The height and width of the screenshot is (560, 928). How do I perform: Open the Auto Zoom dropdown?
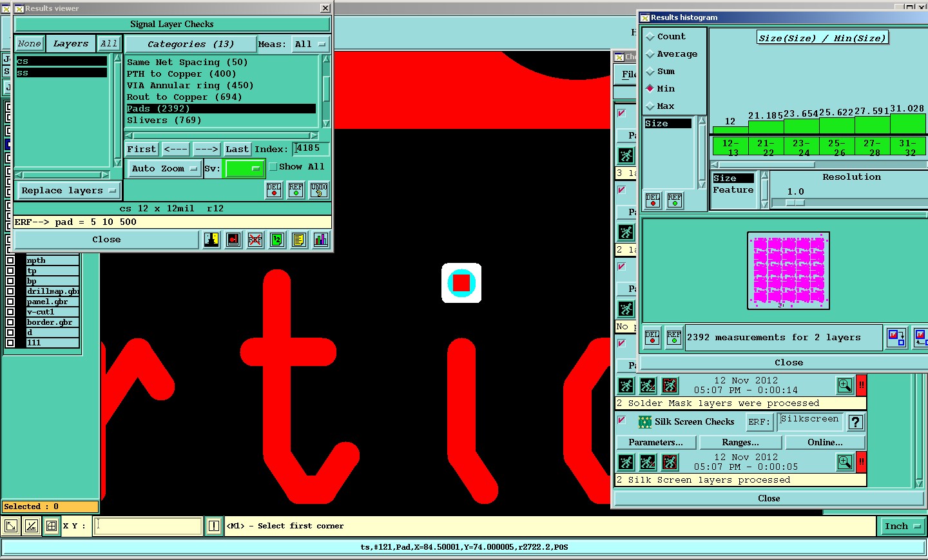164,168
